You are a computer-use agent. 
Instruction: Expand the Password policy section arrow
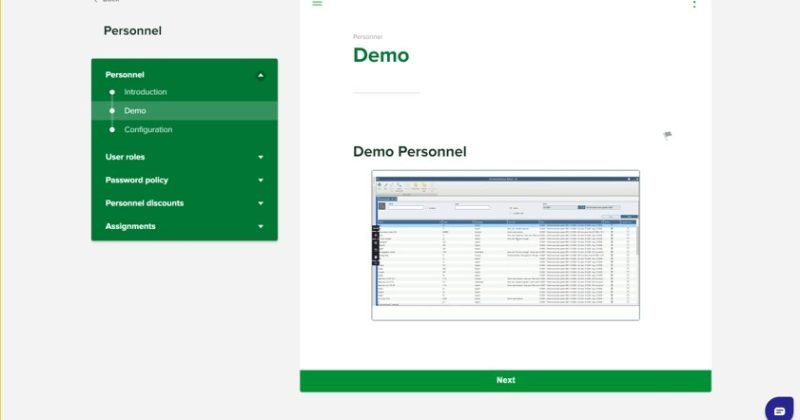click(260, 180)
